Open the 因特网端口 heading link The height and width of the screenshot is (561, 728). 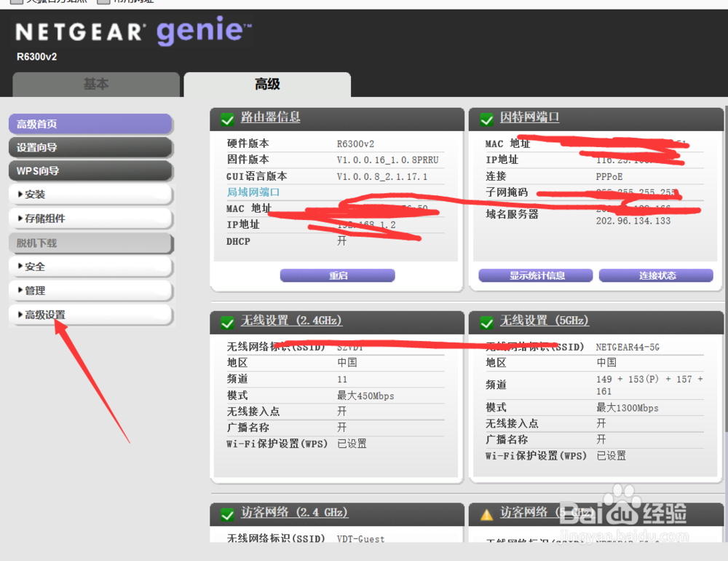point(529,117)
